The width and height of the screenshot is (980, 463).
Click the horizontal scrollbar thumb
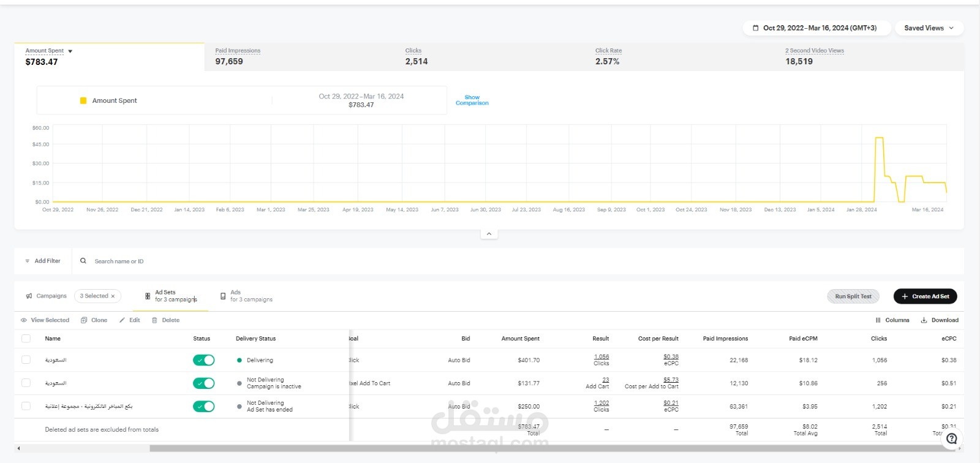point(551,448)
